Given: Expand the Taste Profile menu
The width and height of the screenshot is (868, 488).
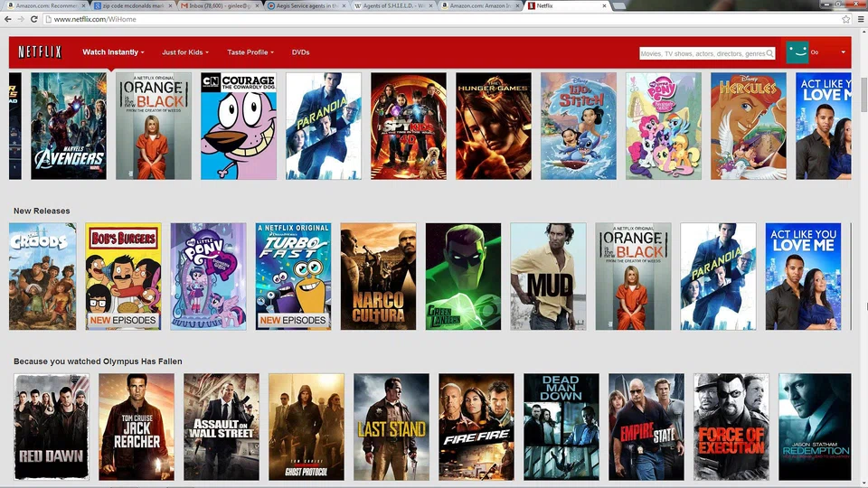Looking at the screenshot, I should pos(250,52).
